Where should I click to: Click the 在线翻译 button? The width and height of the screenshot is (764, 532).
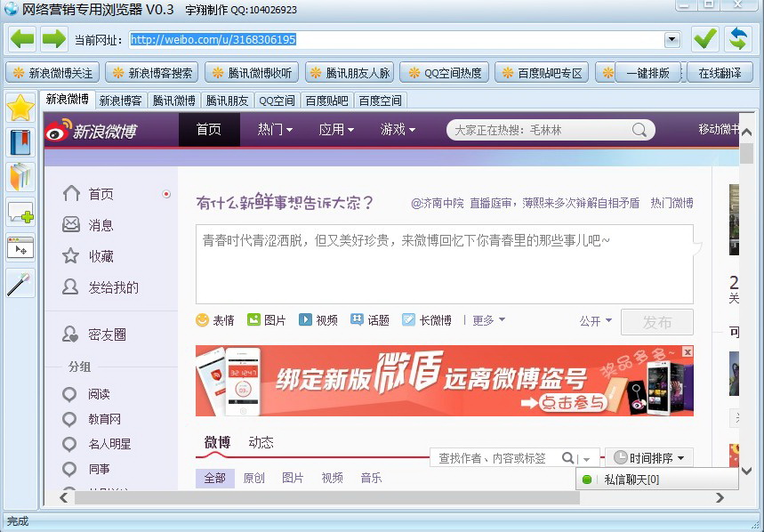coord(720,73)
